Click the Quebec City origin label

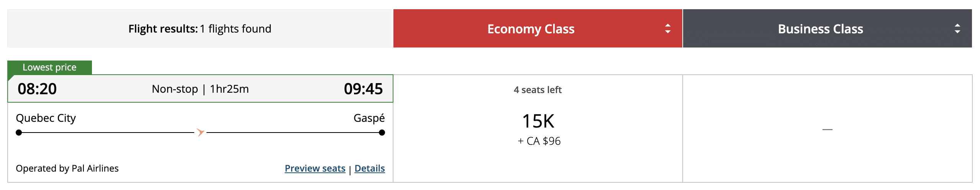pyautogui.click(x=46, y=118)
